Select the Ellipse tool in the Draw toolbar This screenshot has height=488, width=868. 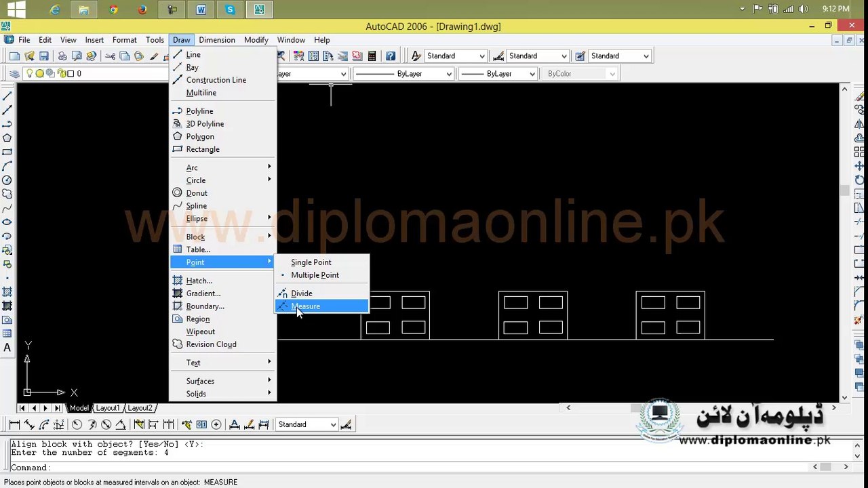[7, 222]
